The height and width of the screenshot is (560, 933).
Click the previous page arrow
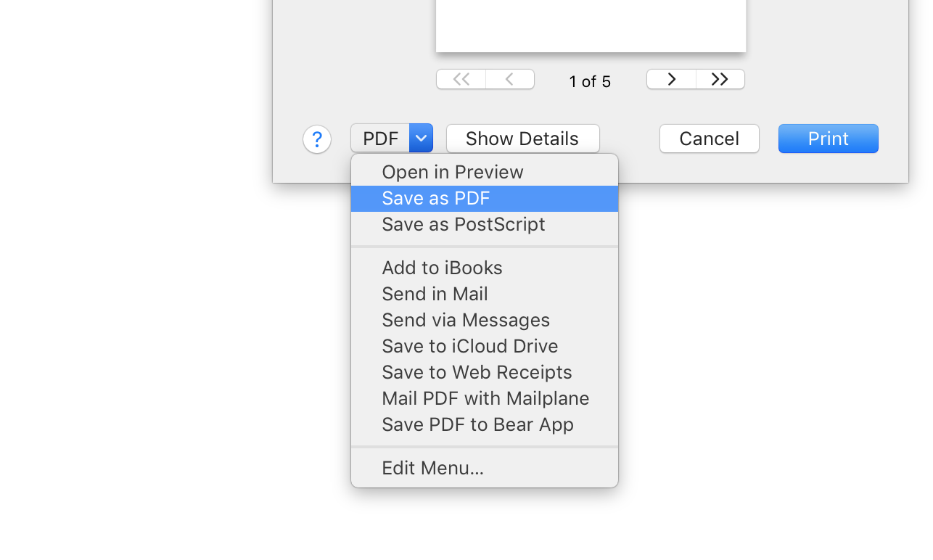[509, 79]
